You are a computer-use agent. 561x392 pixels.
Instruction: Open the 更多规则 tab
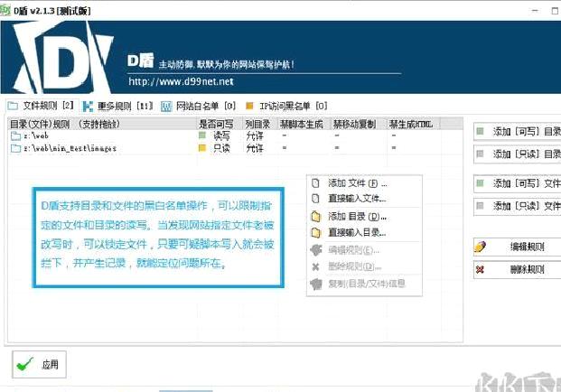(117, 107)
